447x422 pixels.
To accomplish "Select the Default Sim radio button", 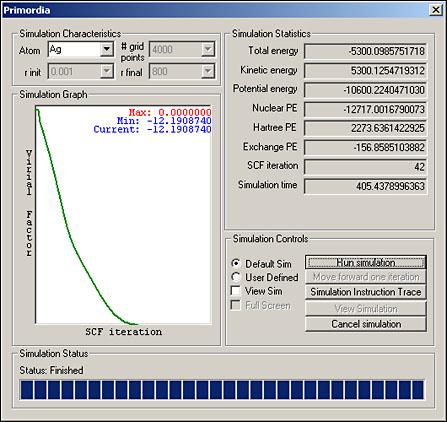I will pyautogui.click(x=236, y=263).
